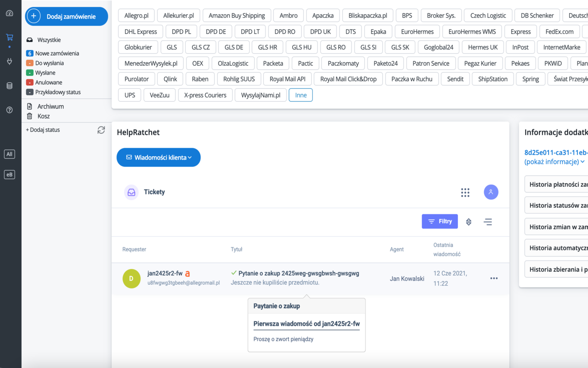This screenshot has width=588, height=368.
Task: Open the database stack icon in sidebar
Action: (x=9, y=86)
